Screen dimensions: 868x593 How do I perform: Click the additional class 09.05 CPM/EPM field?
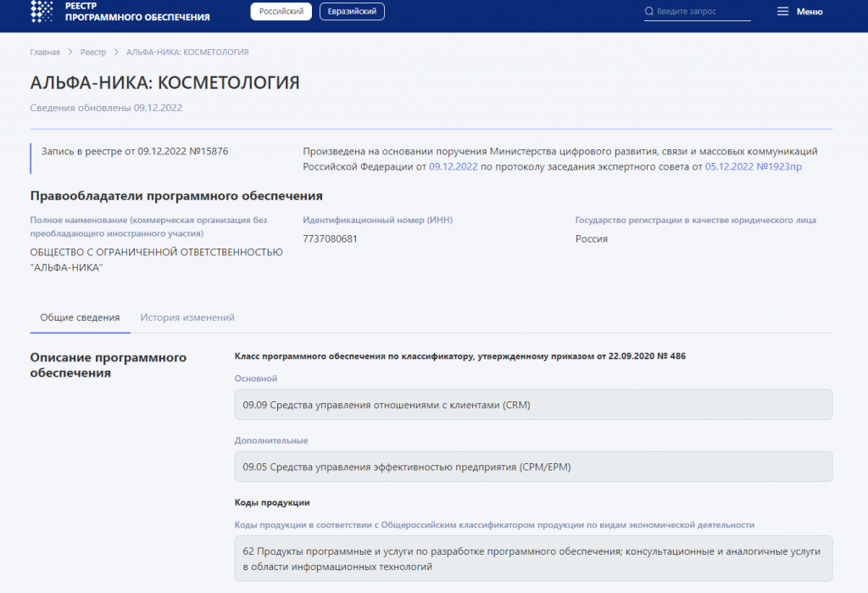(534, 467)
